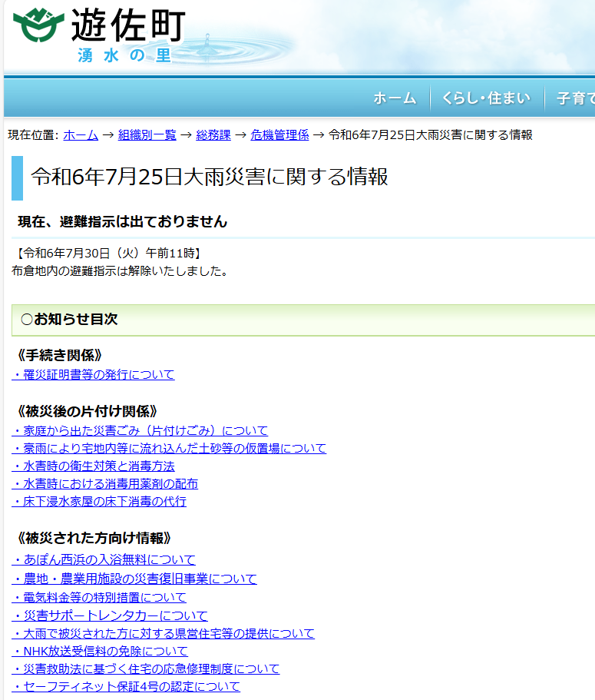Open 県営住宅等の提供について link

pyautogui.click(x=164, y=633)
